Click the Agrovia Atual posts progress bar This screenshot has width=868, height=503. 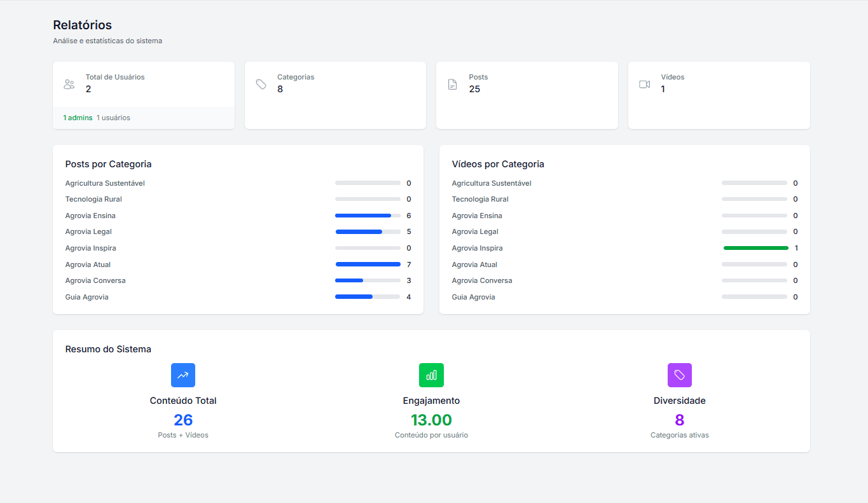368,265
